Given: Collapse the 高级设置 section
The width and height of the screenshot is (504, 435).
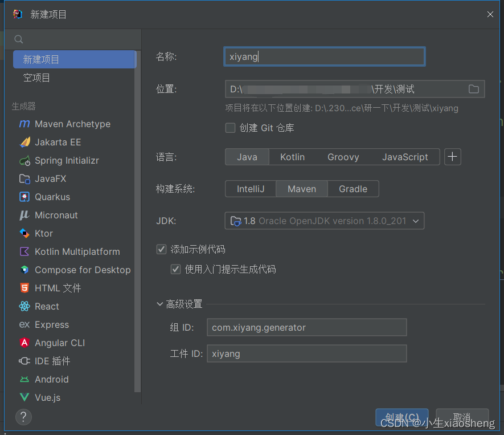Looking at the screenshot, I should [160, 304].
